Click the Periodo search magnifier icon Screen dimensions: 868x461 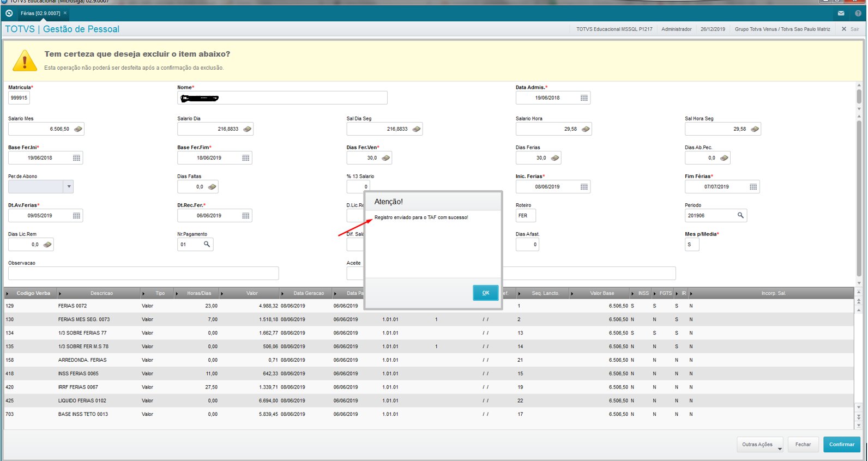pyautogui.click(x=740, y=215)
